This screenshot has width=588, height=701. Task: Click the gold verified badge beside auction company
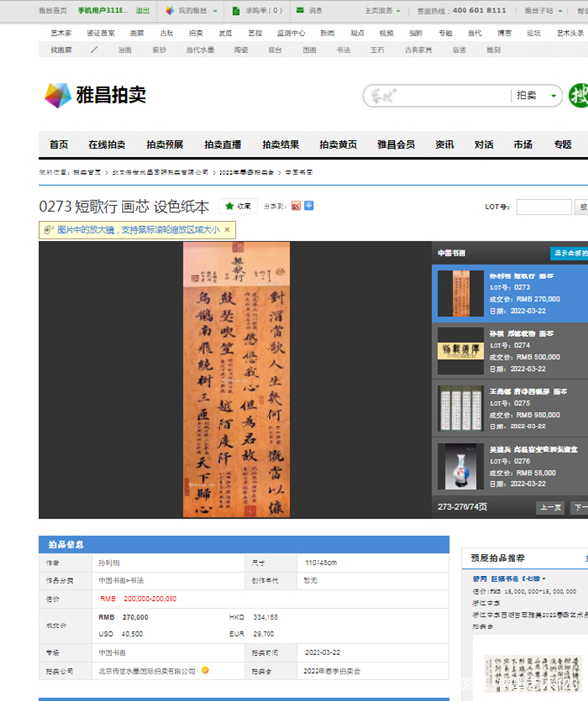coord(205,670)
